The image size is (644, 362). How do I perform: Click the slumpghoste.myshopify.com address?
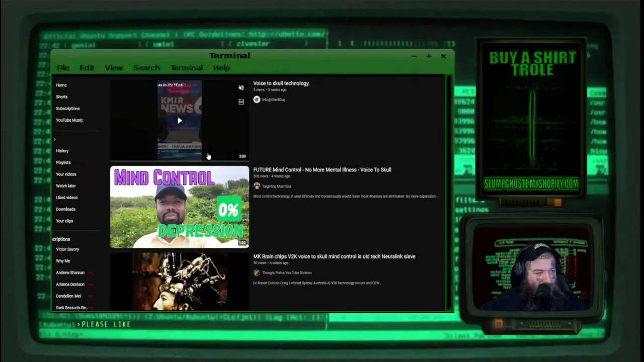pyautogui.click(x=531, y=184)
